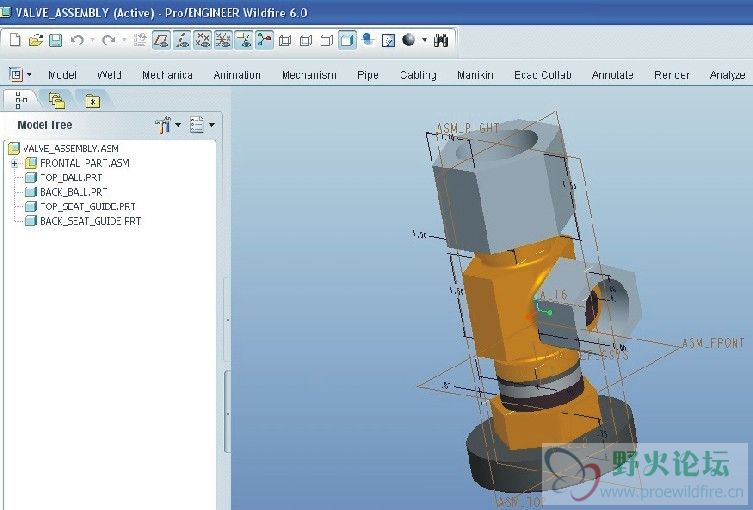
Task: Click the ASM_FRONT datum plane label
Action: tap(713, 343)
